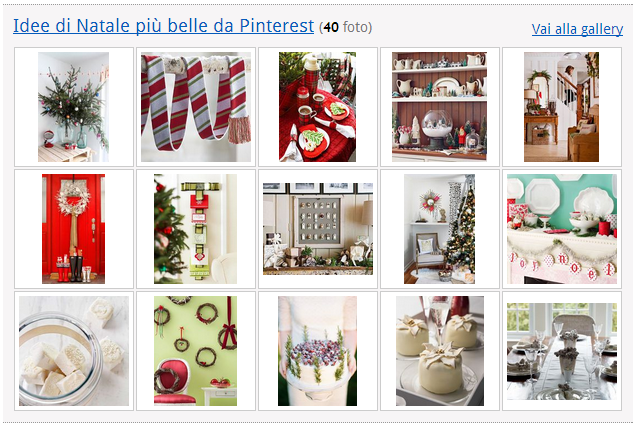Open the green wall with wreaths photo
The width and height of the screenshot is (640, 428).
196,351
